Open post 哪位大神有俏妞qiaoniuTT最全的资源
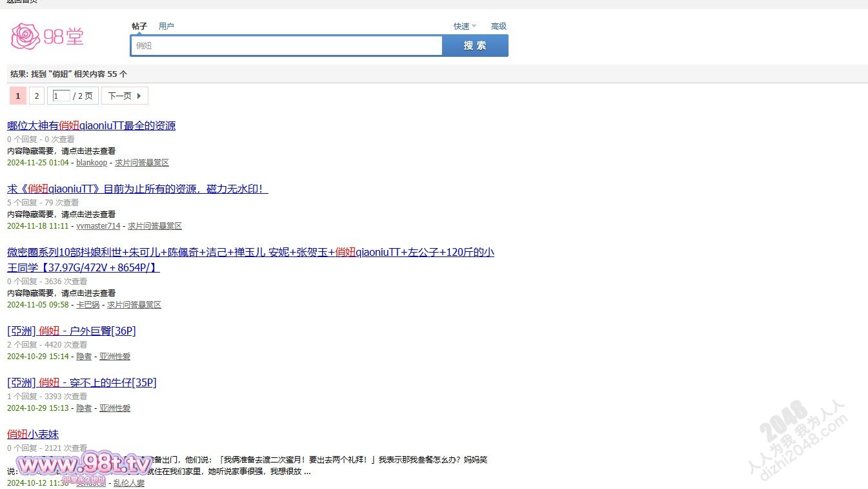Screen dimensions: 868x489 91,126
